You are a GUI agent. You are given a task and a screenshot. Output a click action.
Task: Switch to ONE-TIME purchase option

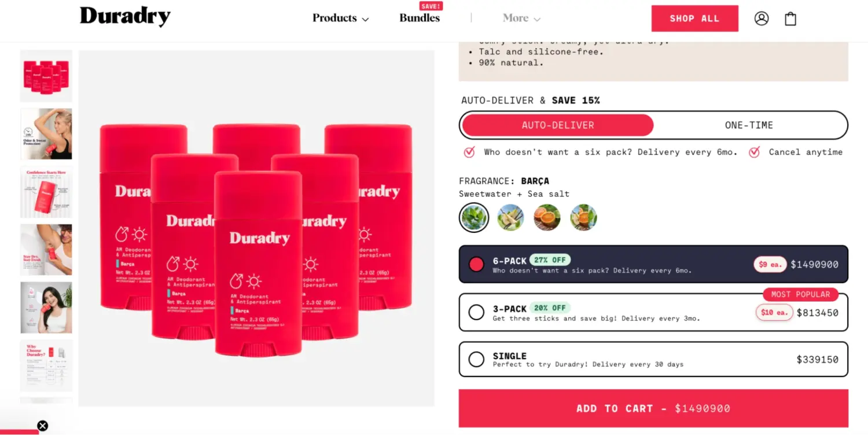[x=749, y=125]
